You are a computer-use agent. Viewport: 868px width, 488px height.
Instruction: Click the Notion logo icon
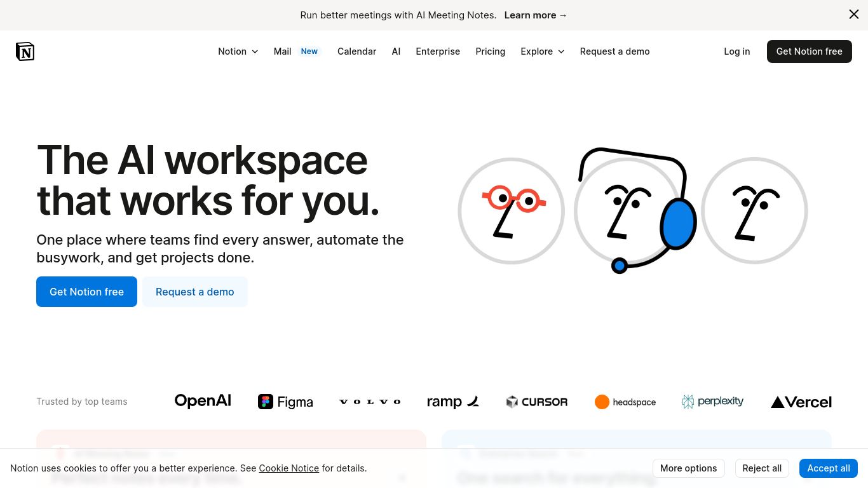[x=25, y=51]
